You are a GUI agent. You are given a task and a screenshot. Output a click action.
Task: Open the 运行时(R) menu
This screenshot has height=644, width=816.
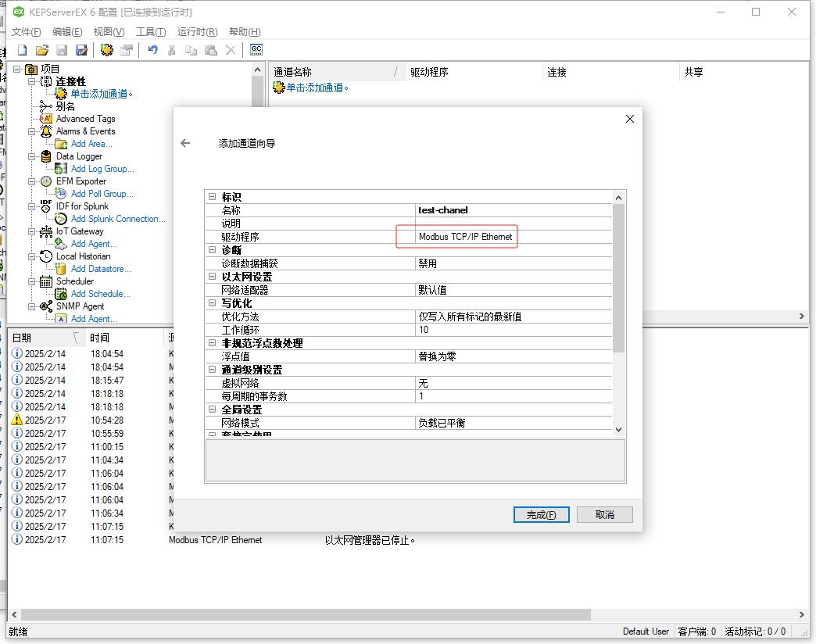pyautogui.click(x=197, y=32)
